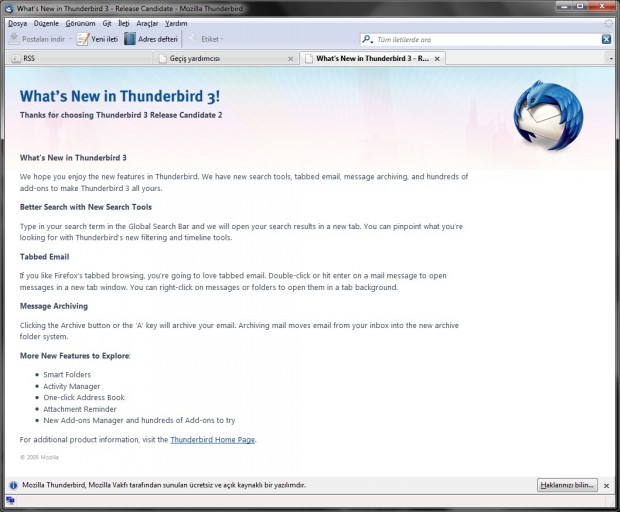The width and height of the screenshot is (620, 512).
Task: Click the "One-click Address Book" list item
Action: pyautogui.click(x=84, y=397)
